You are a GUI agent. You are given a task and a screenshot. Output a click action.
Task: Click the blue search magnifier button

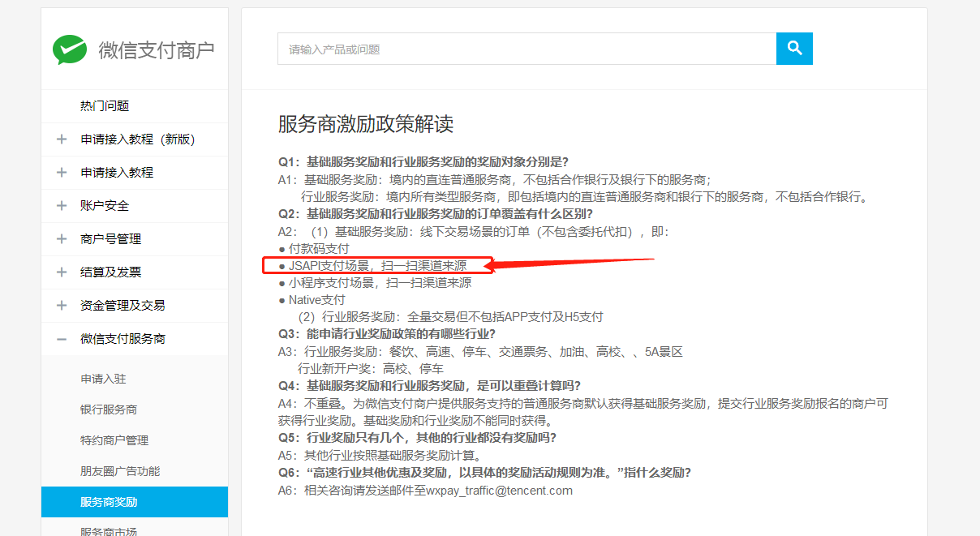click(794, 49)
